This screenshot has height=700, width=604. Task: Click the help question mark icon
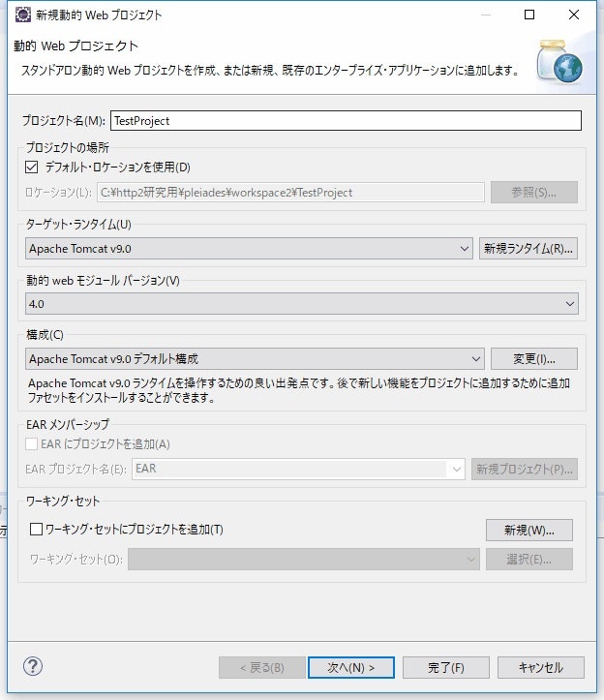coord(33,666)
